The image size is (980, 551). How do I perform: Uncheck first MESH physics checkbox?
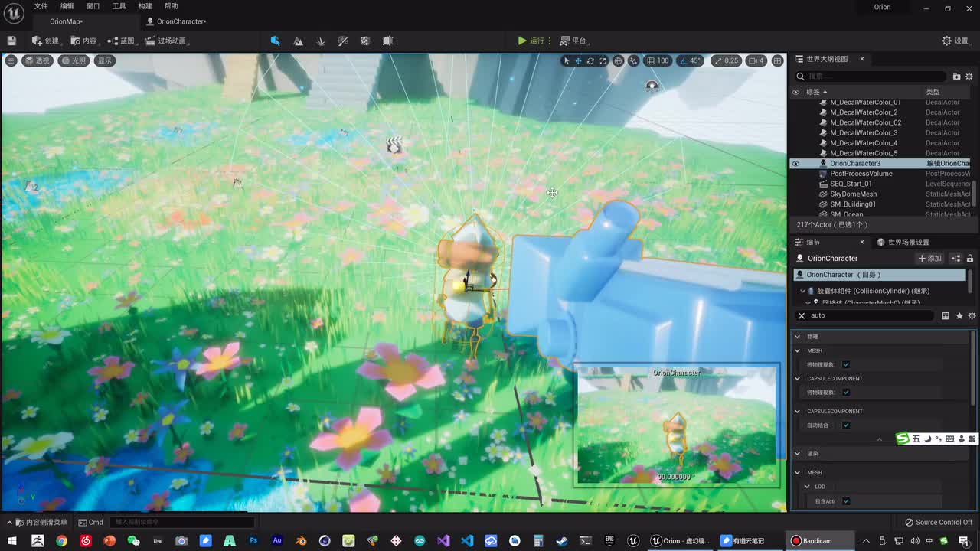click(x=846, y=364)
